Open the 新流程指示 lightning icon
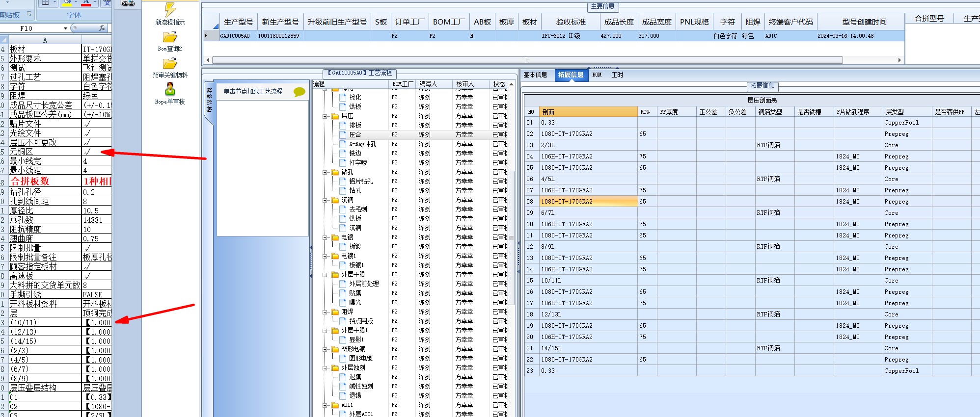980x417 pixels. coord(170,9)
